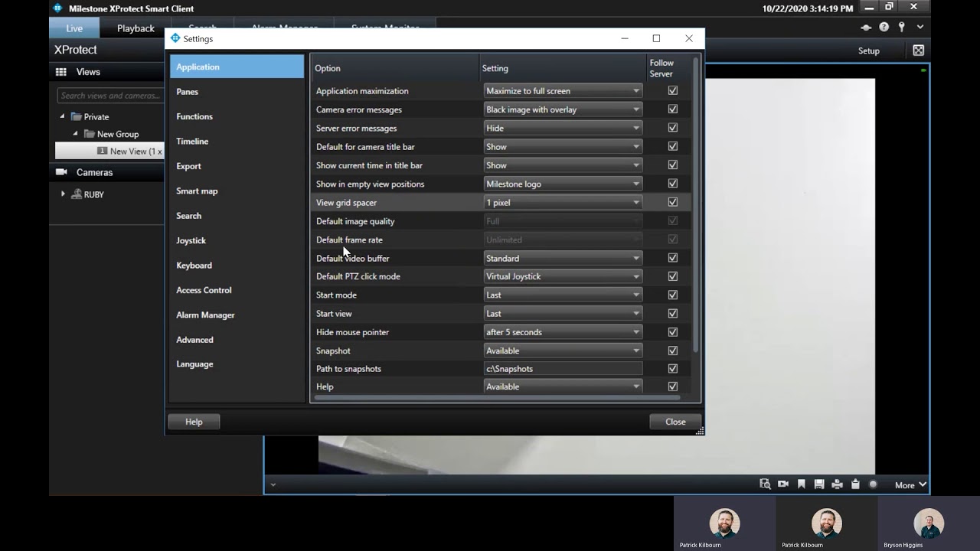Switch to the Playback tab
The height and width of the screenshot is (551, 980).
[136, 28]
